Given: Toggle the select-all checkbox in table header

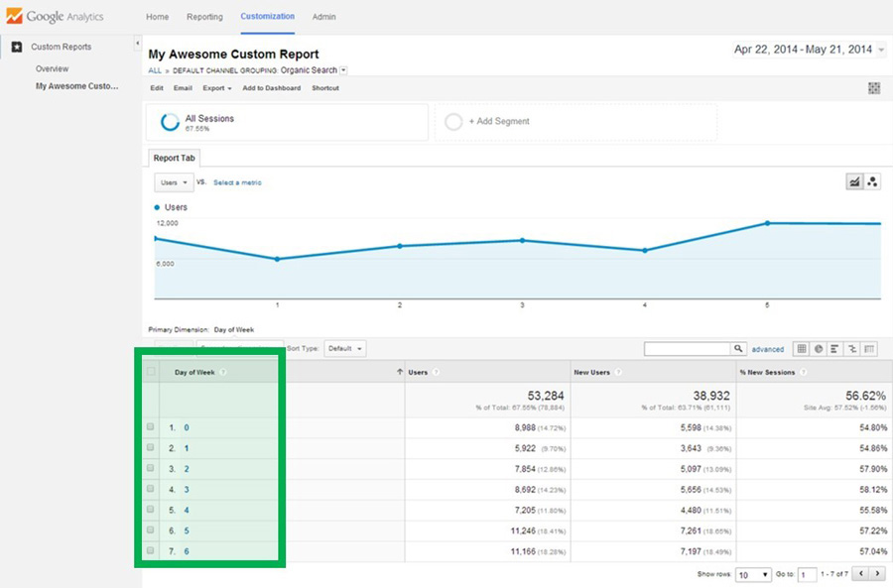Looking at the screenshot, I should 151,372.
